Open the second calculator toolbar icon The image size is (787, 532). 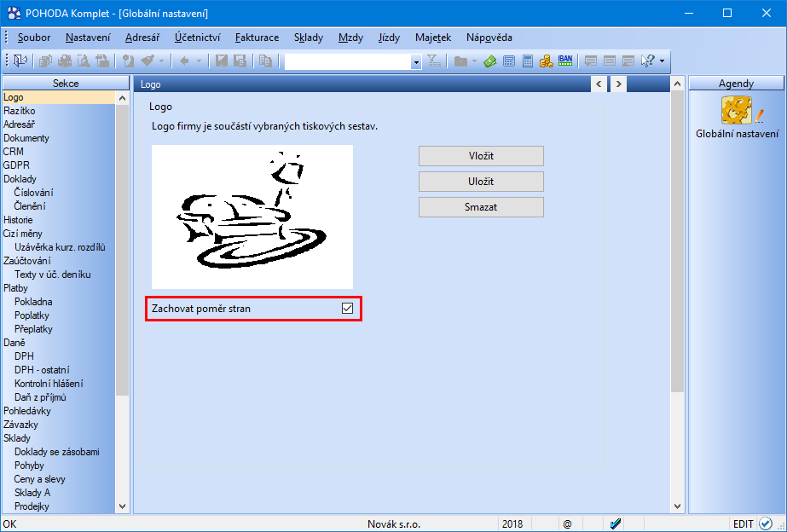(528, 61)
